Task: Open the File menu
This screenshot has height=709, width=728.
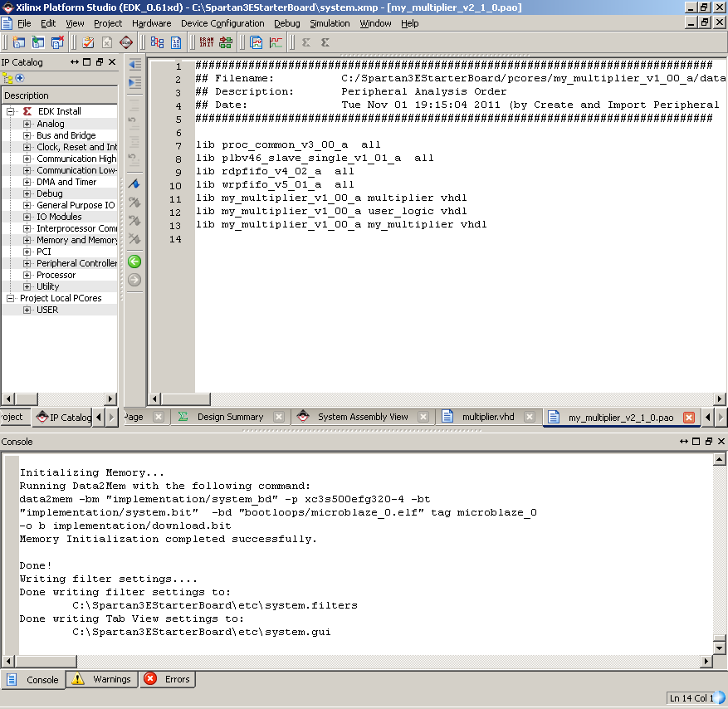Action: pos(24,23)
